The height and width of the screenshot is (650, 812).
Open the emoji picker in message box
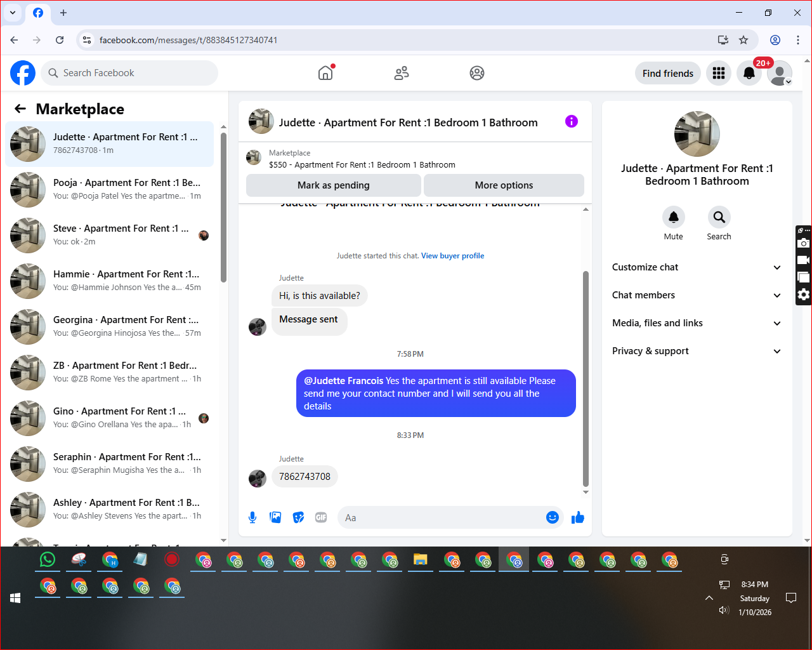(x=553, y=517)
